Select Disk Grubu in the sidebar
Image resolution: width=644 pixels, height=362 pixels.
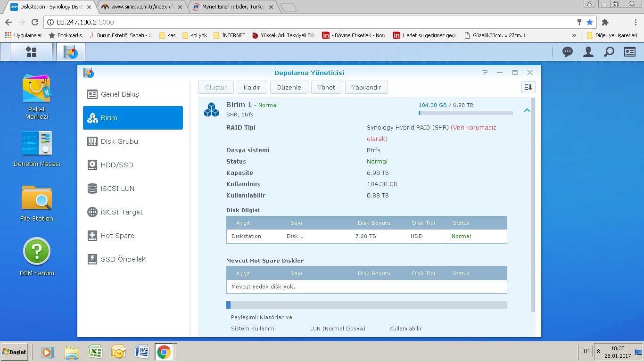tap(119, 141)
